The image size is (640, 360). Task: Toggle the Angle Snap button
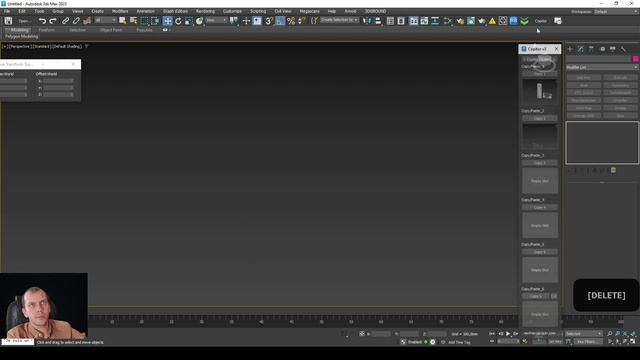click(x=280, y=21)
